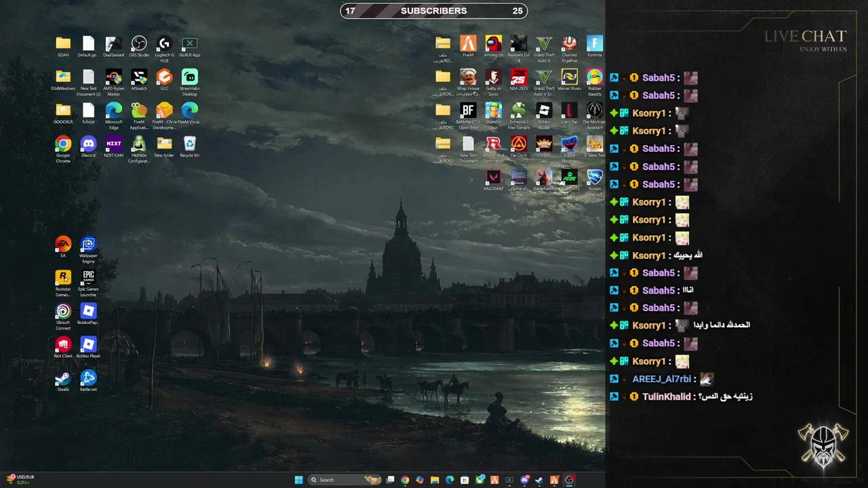Image resolution: width=868 pixels, height=488 pixels.
Task: Open File Explorer from the taskbar
Action: click(x=435, y=480)
